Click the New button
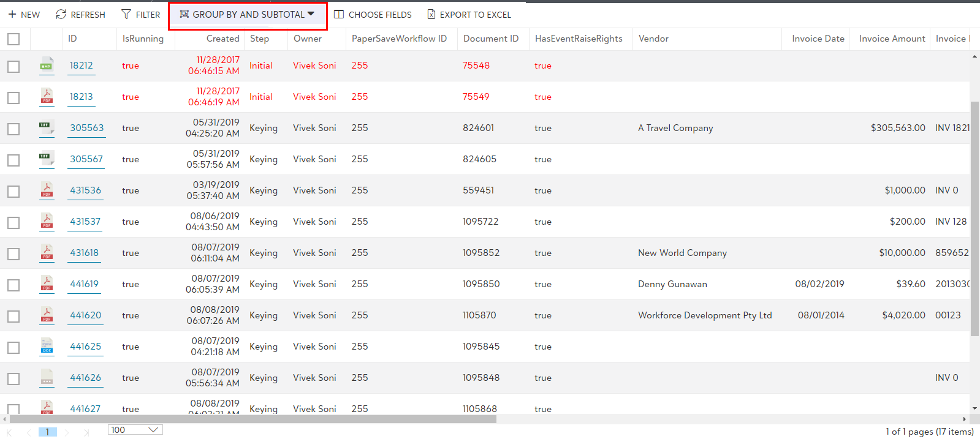Image resolution: width=980 pixels, height=439 pixels. [x=25, y=15]
